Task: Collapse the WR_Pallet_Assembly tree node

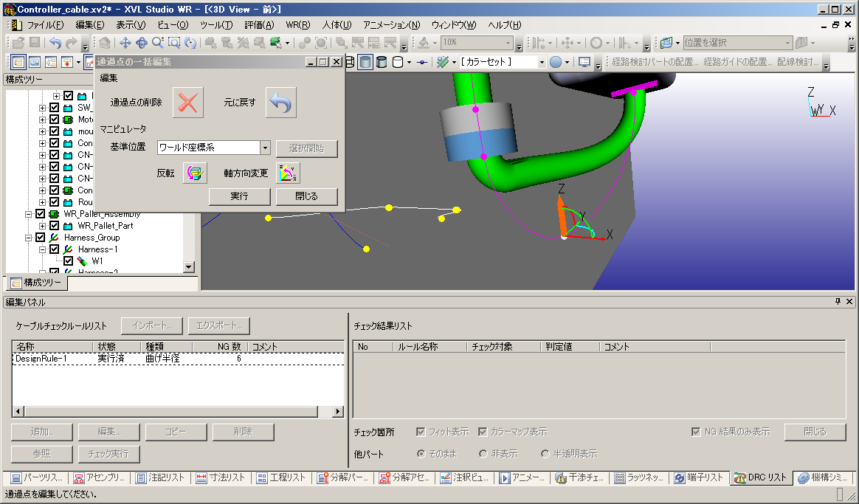Action: (x=28, y=214)
